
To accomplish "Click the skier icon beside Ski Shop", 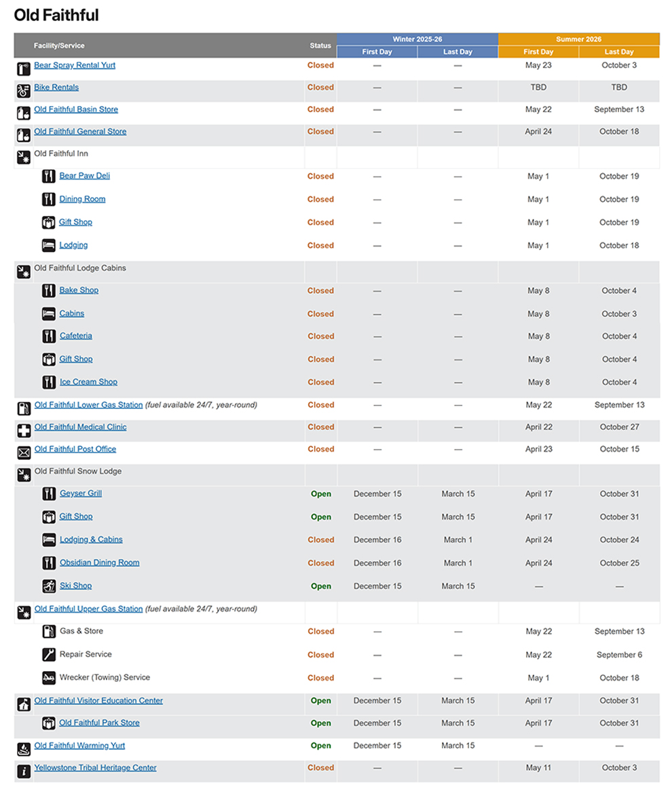I will coord(48,586).
